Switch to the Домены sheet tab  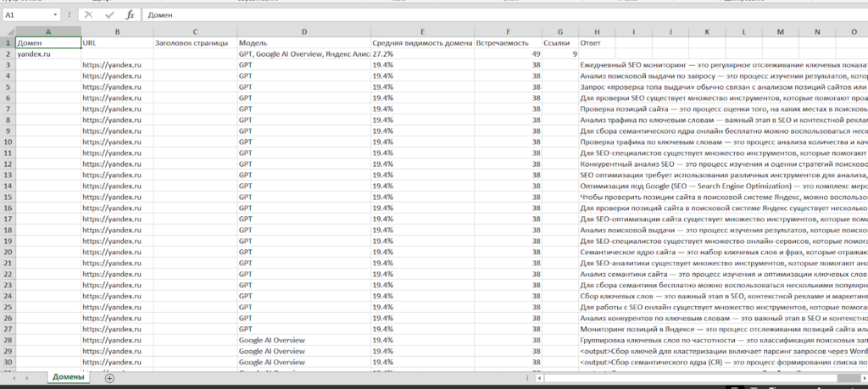(68, 378)
